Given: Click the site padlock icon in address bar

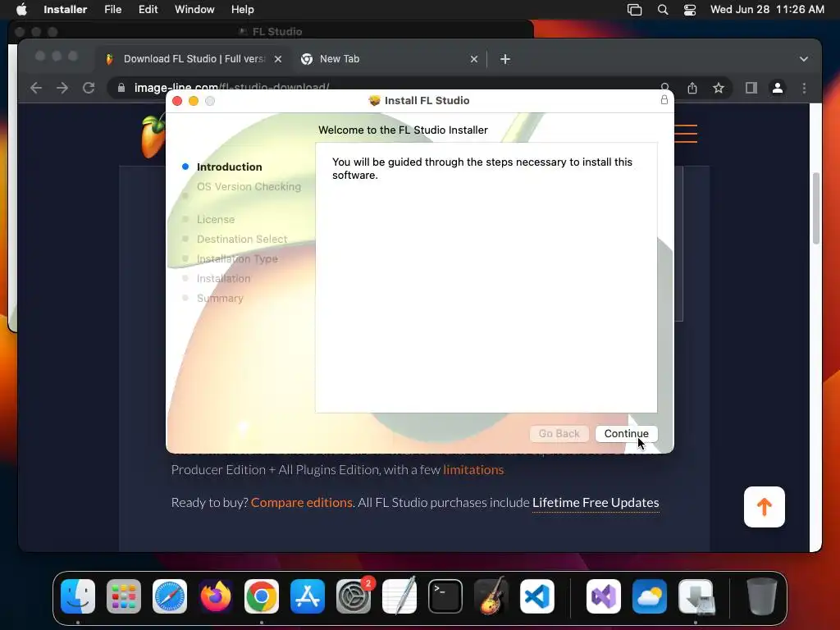Looking at the screenshot, I should pyautogui.click(x=121, y=87).
